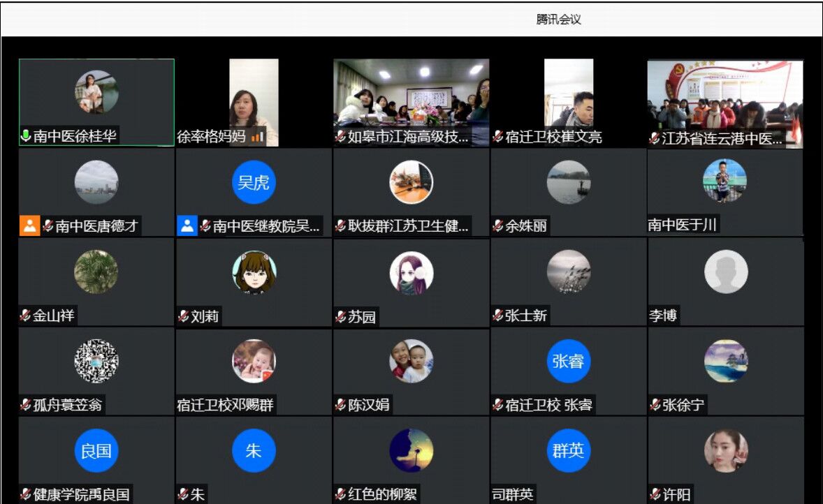Screen dimensions: 823x504
Task: Click blue co-host badge beside 南中医继教院吴
Action: 187,226
